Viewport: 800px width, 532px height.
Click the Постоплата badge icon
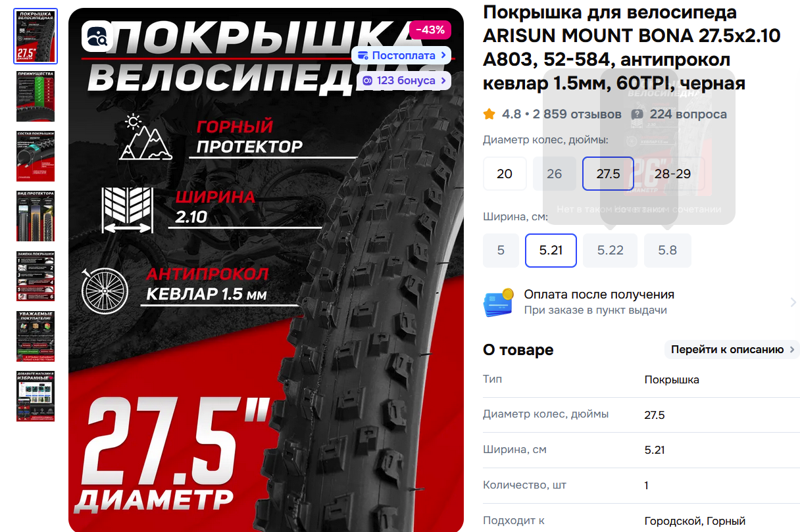click(363, 56)
